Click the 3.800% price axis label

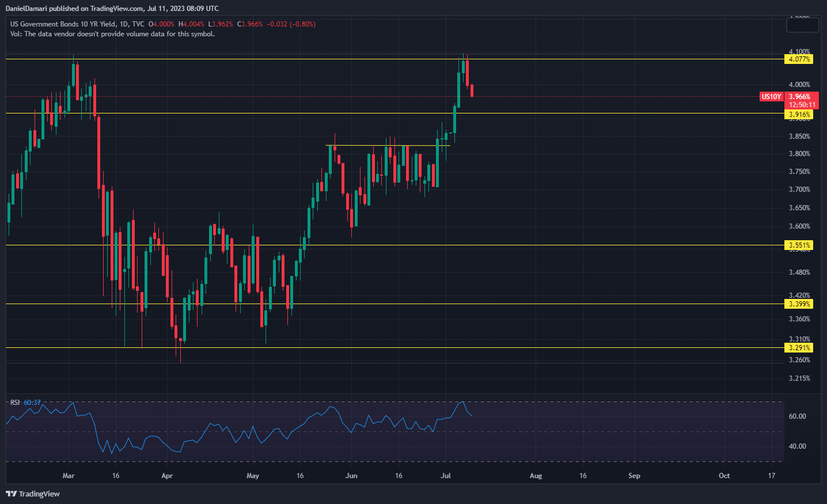(x=799, y=154)
